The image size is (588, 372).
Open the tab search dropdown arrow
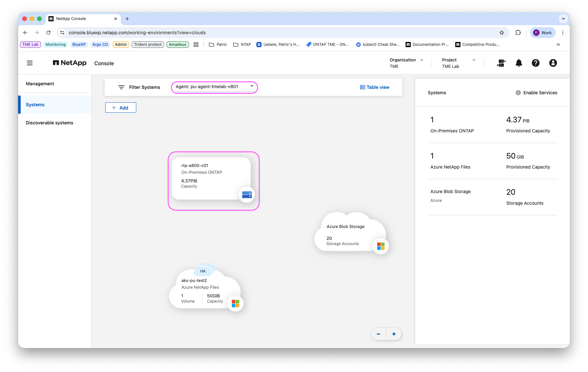[x=563, y=19]
